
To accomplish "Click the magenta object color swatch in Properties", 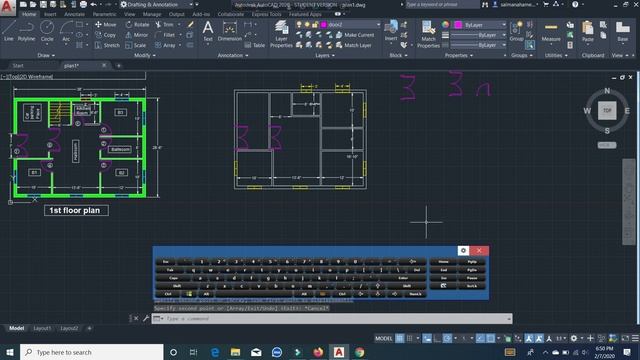I will 458,25.
